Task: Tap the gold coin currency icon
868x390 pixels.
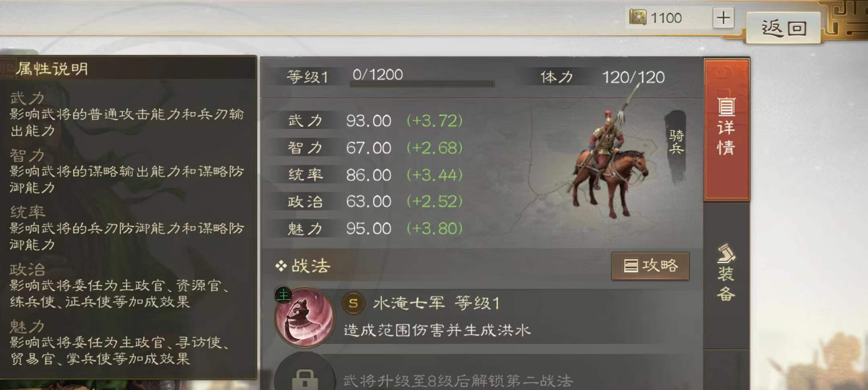Action: pos(638,17)
